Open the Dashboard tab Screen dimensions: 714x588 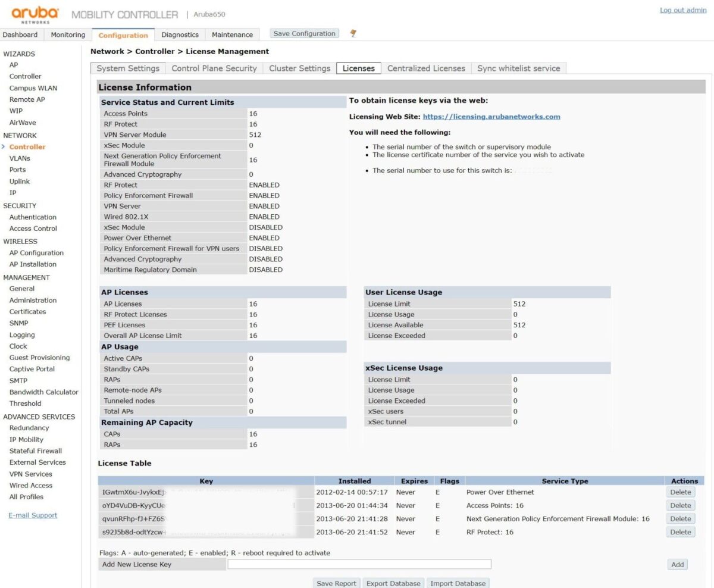(x=20, y=35)
